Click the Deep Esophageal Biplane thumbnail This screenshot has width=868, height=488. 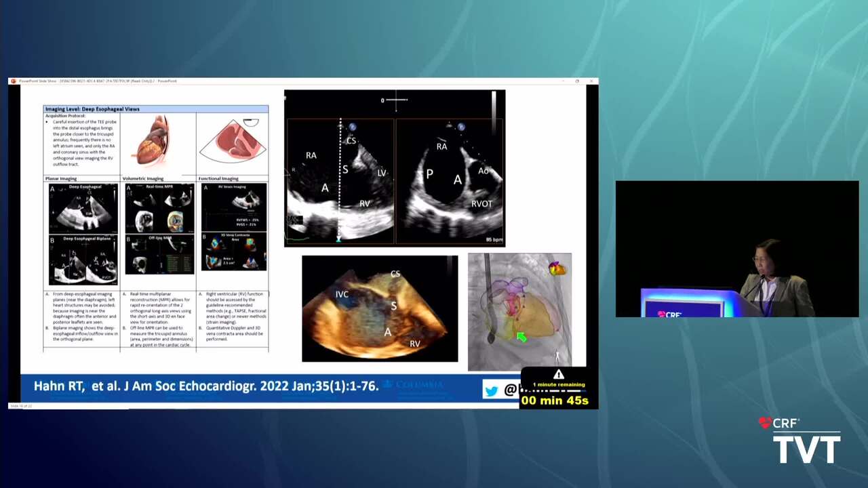coord(83,260)
